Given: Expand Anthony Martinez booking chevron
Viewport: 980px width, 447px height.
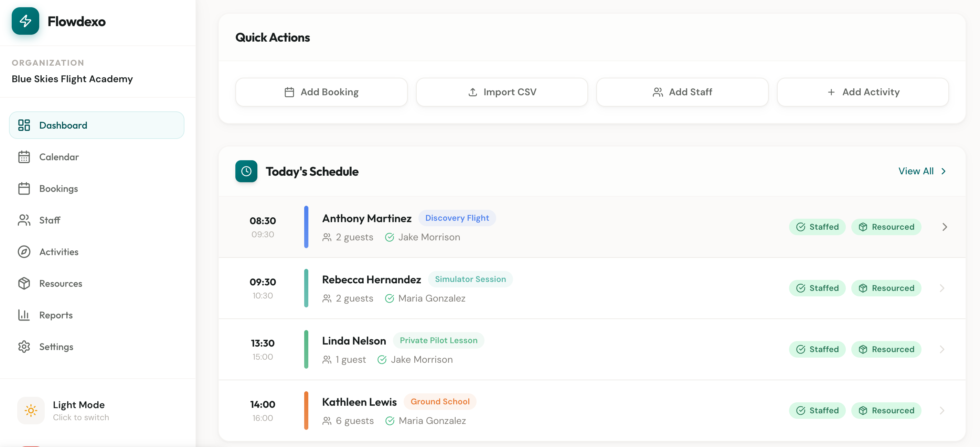Looking at the screenshot, I should [944, 227].
